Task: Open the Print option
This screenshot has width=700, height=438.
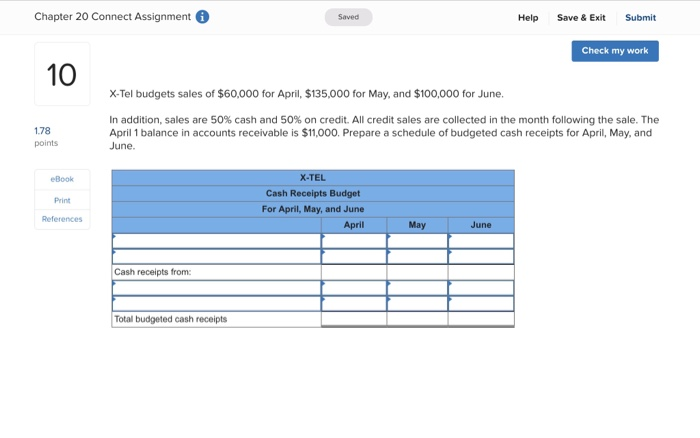Action: click(x=62, y=200)
